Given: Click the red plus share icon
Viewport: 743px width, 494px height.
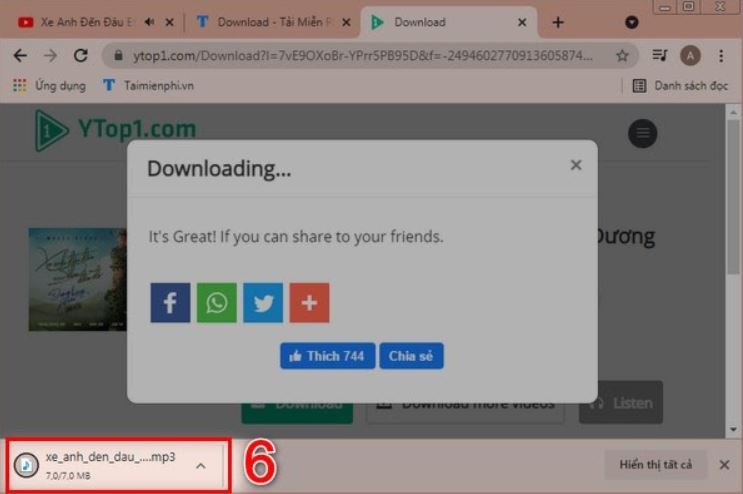Looking at the screenshot, I should (309, 303).
